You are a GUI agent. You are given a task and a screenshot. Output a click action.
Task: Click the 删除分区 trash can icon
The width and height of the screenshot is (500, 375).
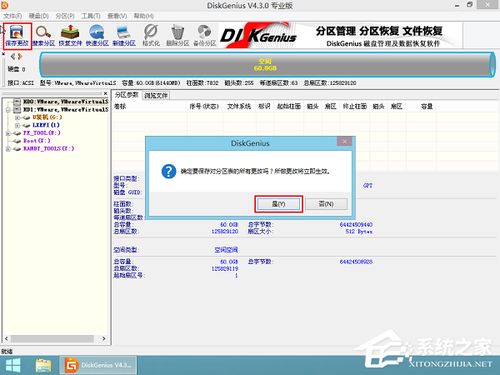pyautogui.click(x=178, y=36)
